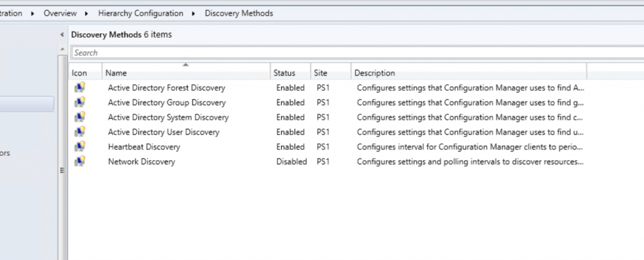Image resolution: width=644 pixels, height=260 pixels.
Task: Navigate to Hierarchy Configuration breadcrumb
Action: 140,14
